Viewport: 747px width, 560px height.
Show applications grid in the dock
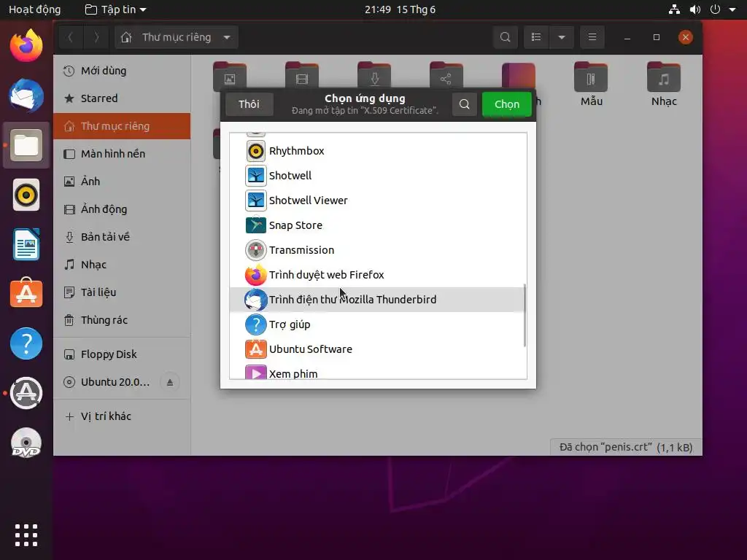click(26, 535)
